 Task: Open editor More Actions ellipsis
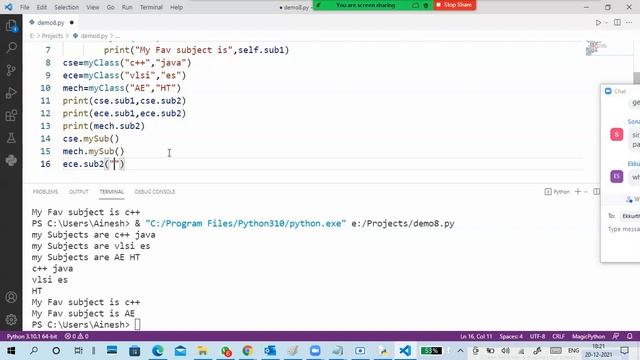click(629, 22)
